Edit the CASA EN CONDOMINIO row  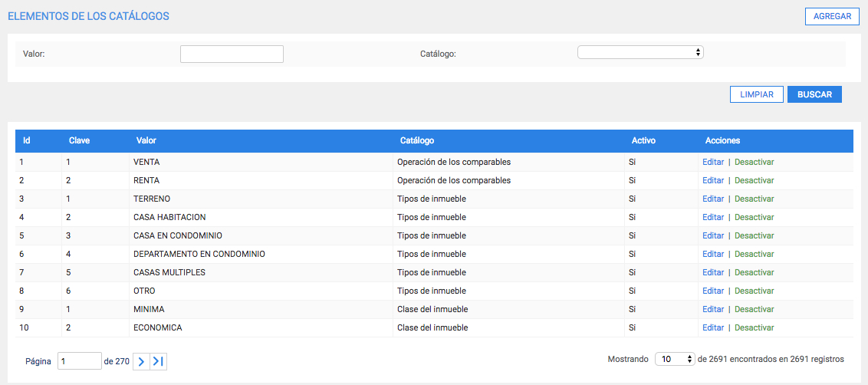point(713,235)
